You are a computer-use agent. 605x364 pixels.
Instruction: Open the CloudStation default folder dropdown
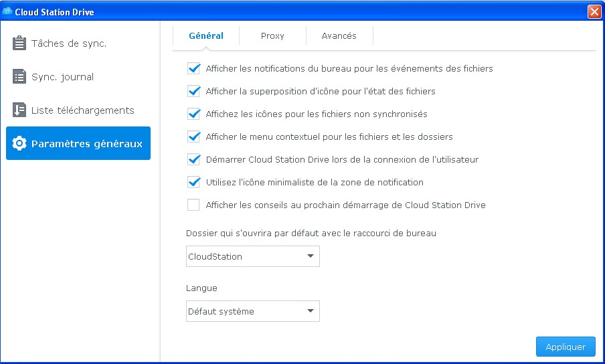(252, 256)
